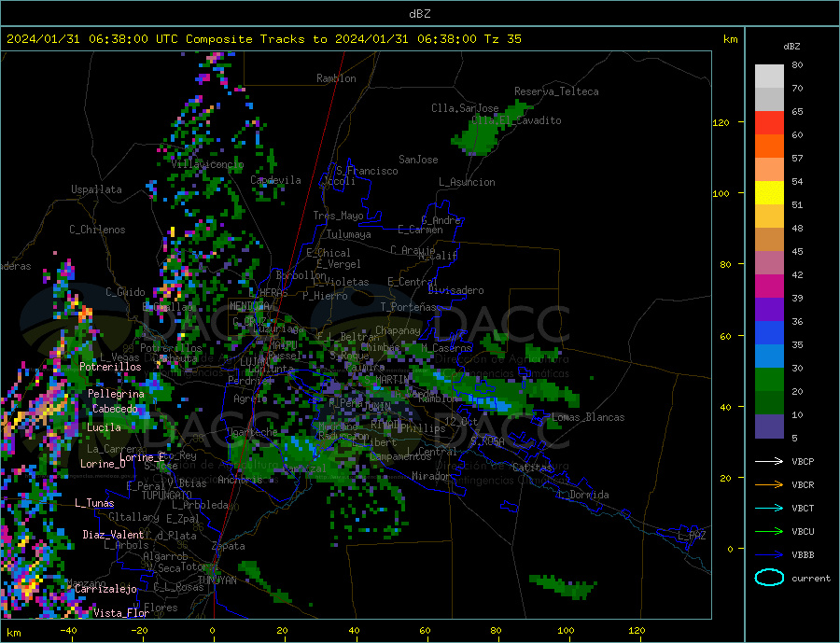Image resolution: width=840 pixels, height=643 pixels.
Task: Click the 'Zapata' map label
Action: click(229, 546)
